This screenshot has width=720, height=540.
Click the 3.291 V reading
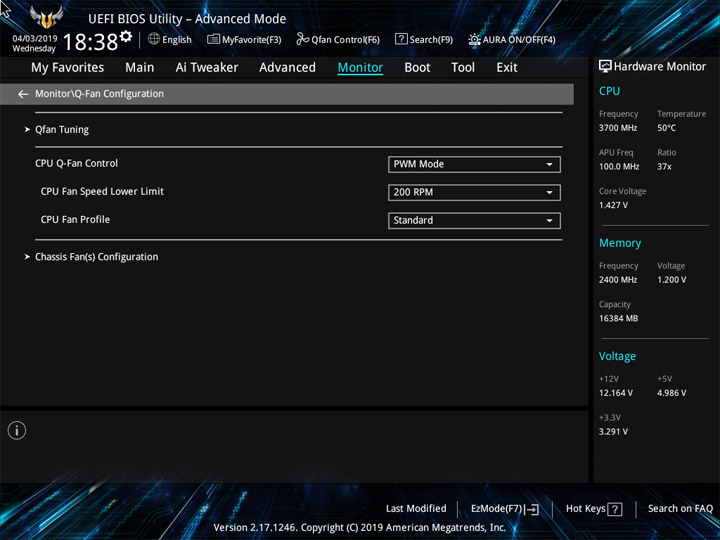tap(613, 432)
